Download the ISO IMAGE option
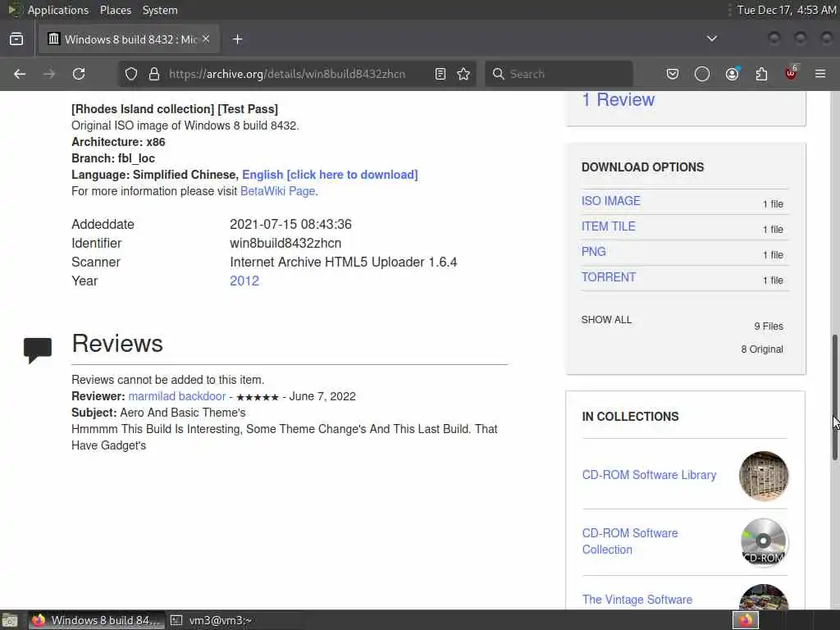Image resolution: width=840 pixels, height=630 pixels. (x=610, y=201)
